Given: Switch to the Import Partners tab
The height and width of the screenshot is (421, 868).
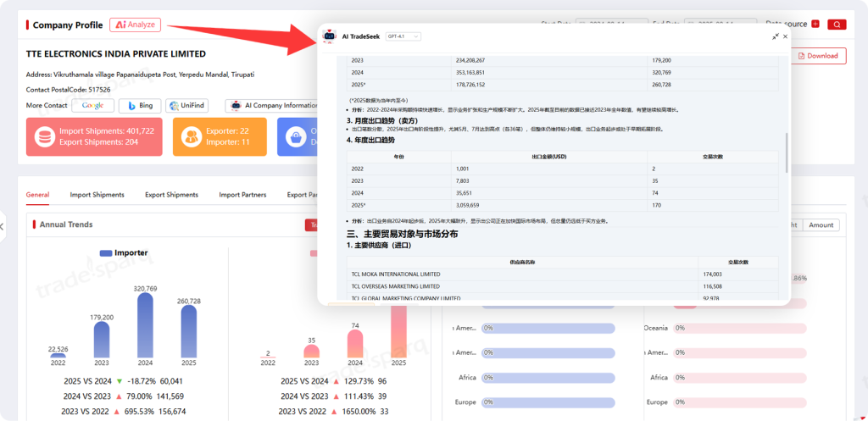Looking at the screenshot, I should (242, 195).
